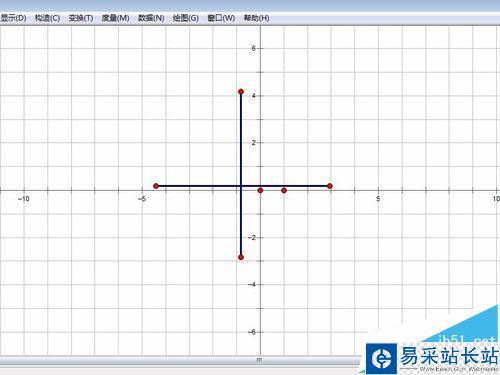The image size is (500, 375).
Task: Select the dark horizontal segment left of the vertical segment
Action: click(198, 186)
